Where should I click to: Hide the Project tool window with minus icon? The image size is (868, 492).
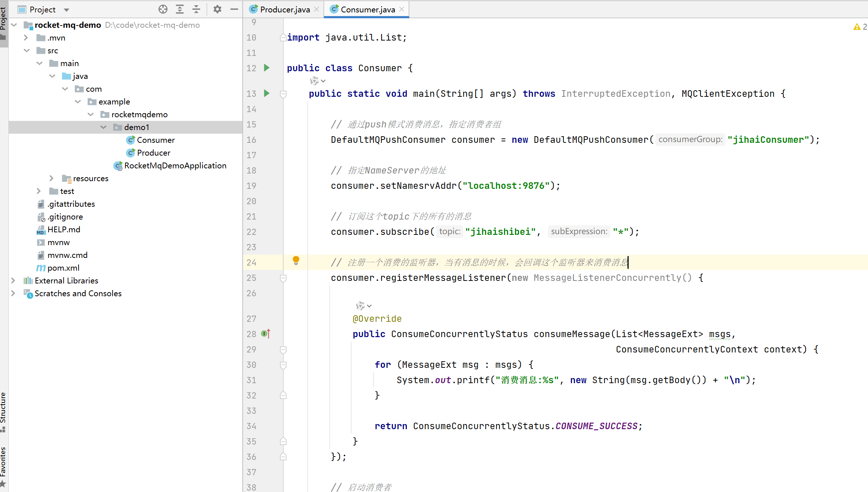click(234, 9)
